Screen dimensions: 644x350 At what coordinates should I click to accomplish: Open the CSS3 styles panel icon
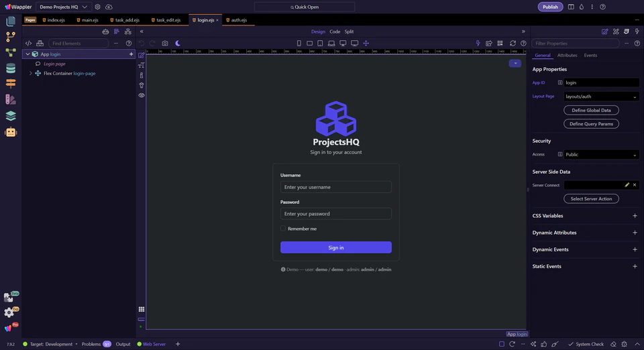point(627,32)
